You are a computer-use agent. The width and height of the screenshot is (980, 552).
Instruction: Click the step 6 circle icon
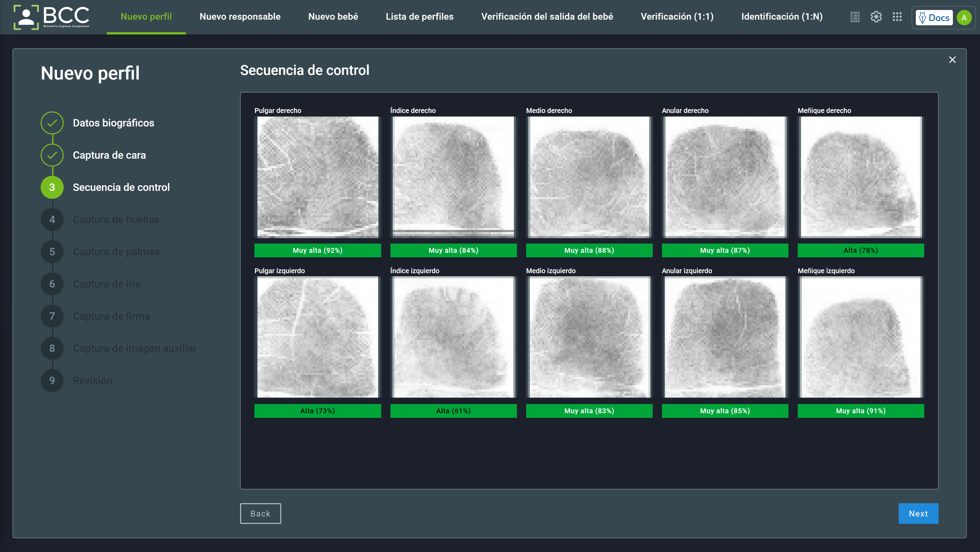click(x=52, y=284)
